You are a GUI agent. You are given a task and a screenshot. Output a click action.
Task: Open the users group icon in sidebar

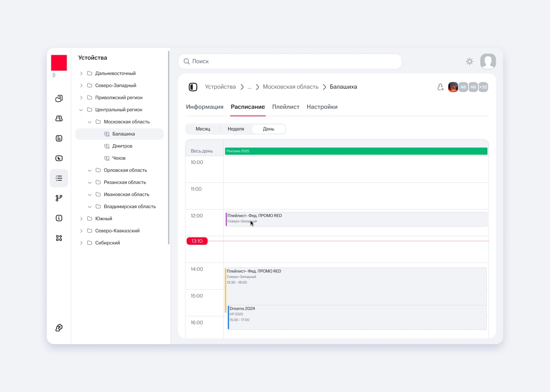click(x=59, y=118)
